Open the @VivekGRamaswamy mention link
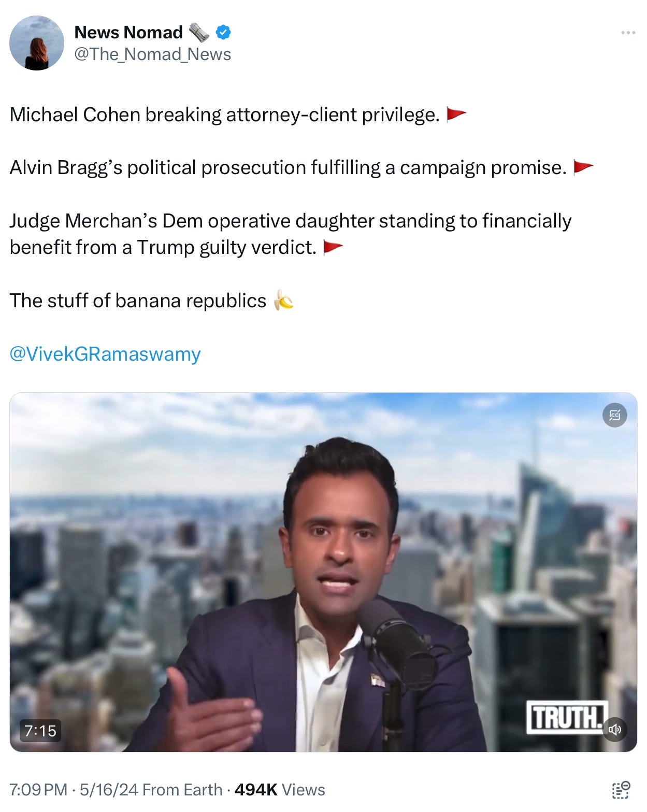Screen dimensions: 647x812 [x=105, y=354]
